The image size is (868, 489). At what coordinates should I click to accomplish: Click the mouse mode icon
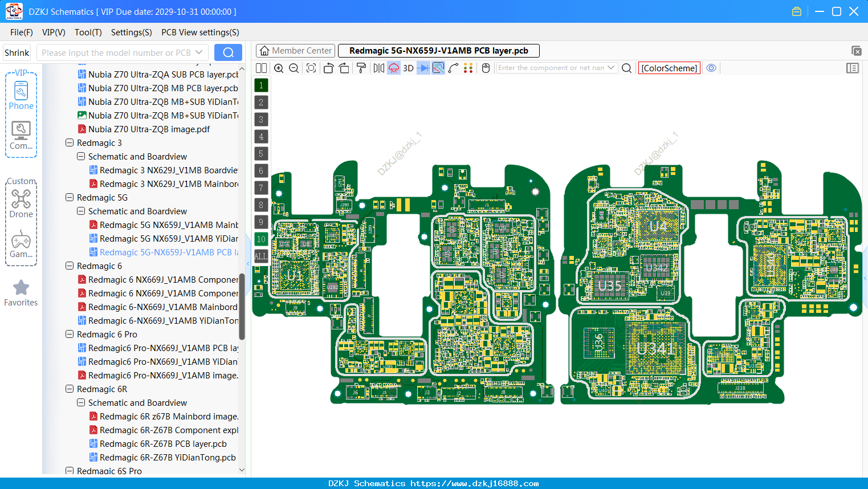(486, 68)
